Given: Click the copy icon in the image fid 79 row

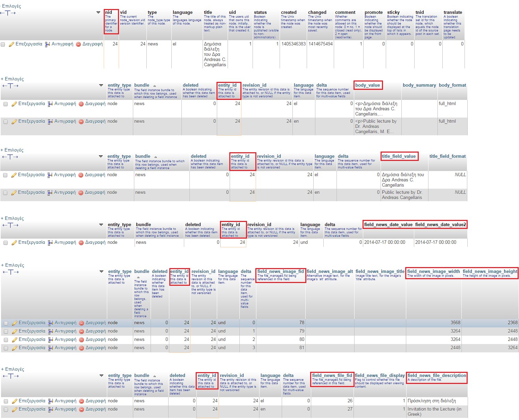Looking at the screenshot, I should [51, 332].
